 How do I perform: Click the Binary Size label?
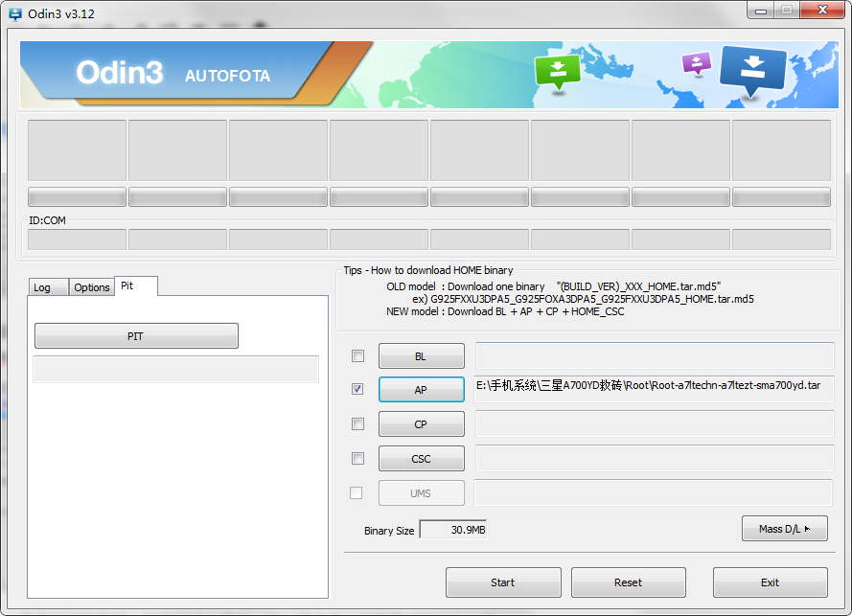pos(389,531)
